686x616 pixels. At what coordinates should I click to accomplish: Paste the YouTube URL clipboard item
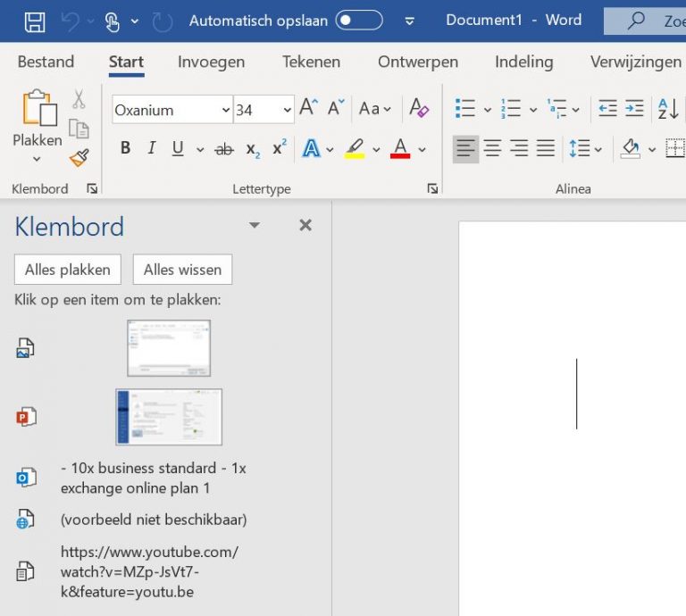click(x=149, y=571)
